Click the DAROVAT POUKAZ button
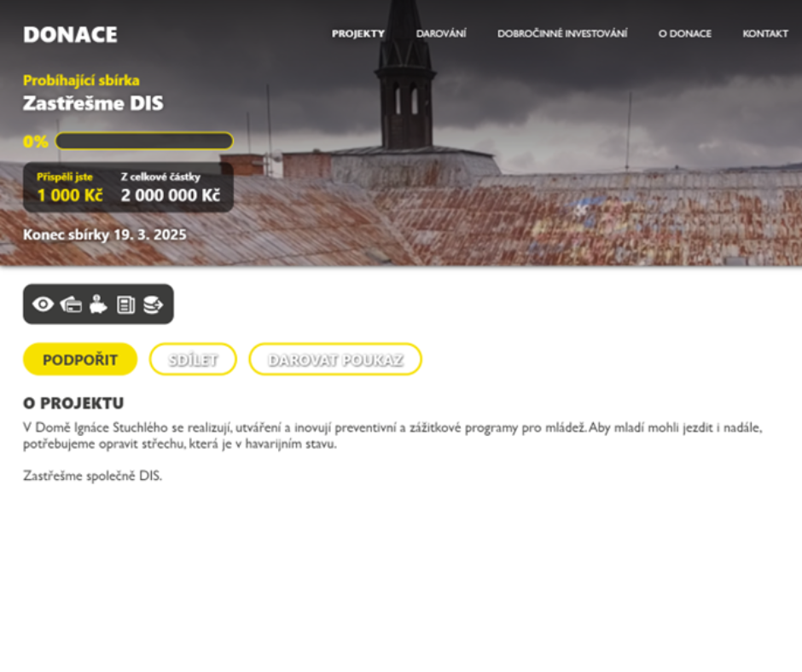Viewport: 802px width, 672px height. point(335,360)
